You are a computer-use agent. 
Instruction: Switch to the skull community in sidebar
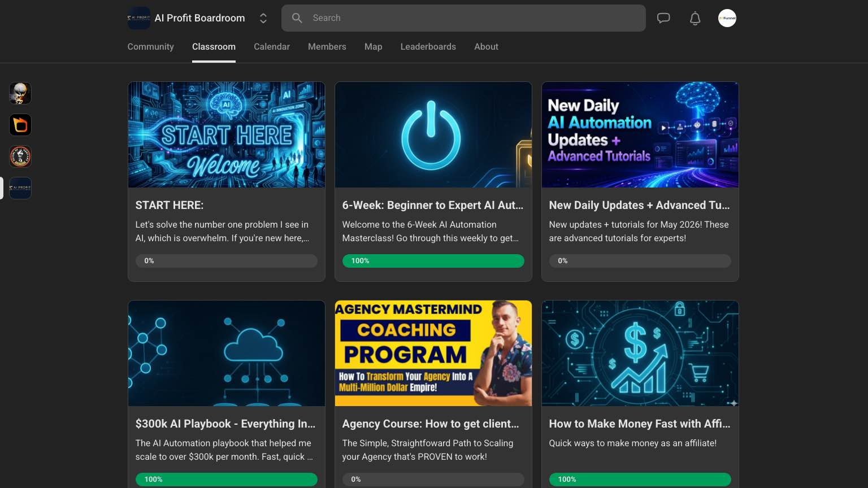point(20,93)
